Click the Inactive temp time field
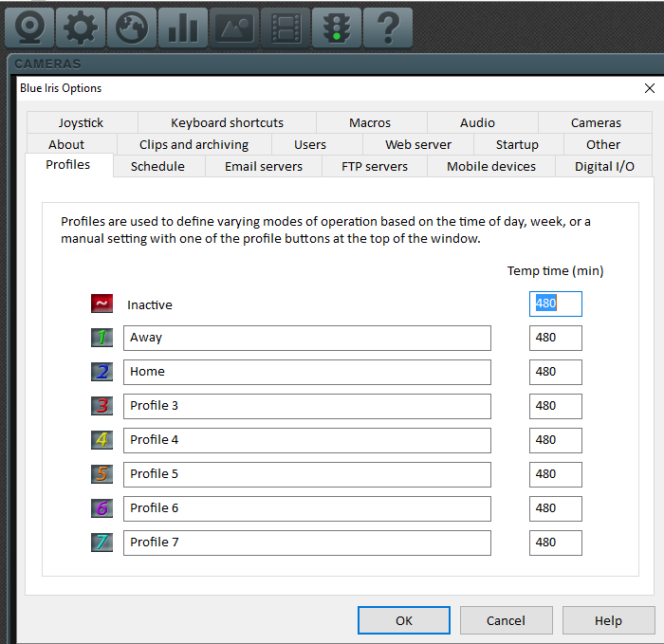The image size is (664, 644). pos(556,304)
